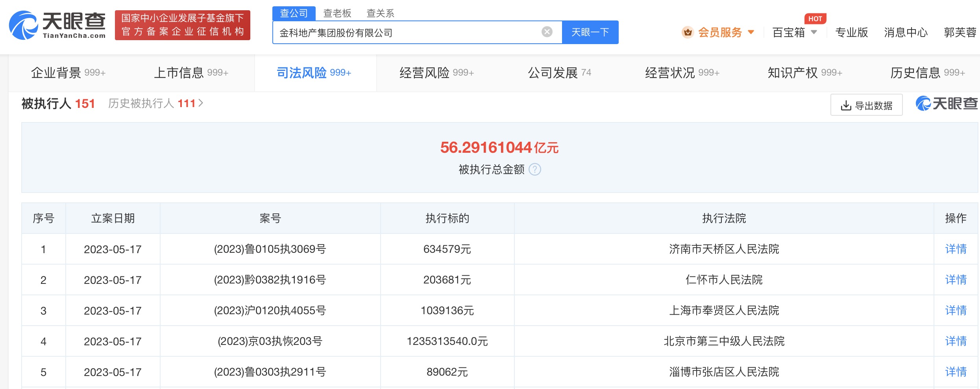The image size is (980, 389).
Task: Open the 上市信息 tab
Action: point(191,73)
